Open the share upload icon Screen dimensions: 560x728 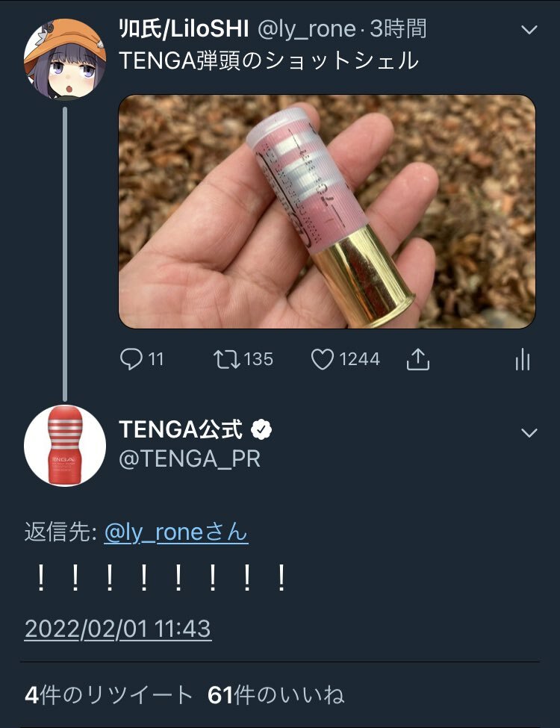pos(418,359)
